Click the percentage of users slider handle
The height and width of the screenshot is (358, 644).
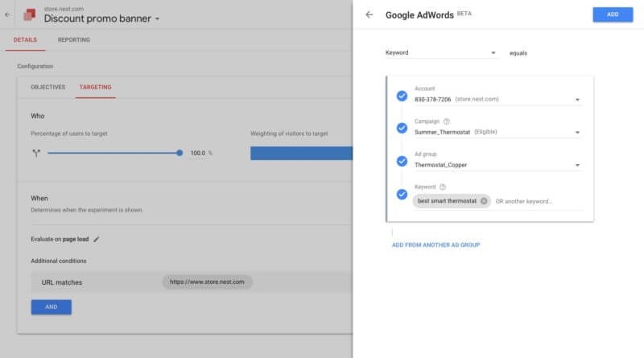tap(180, 153)
